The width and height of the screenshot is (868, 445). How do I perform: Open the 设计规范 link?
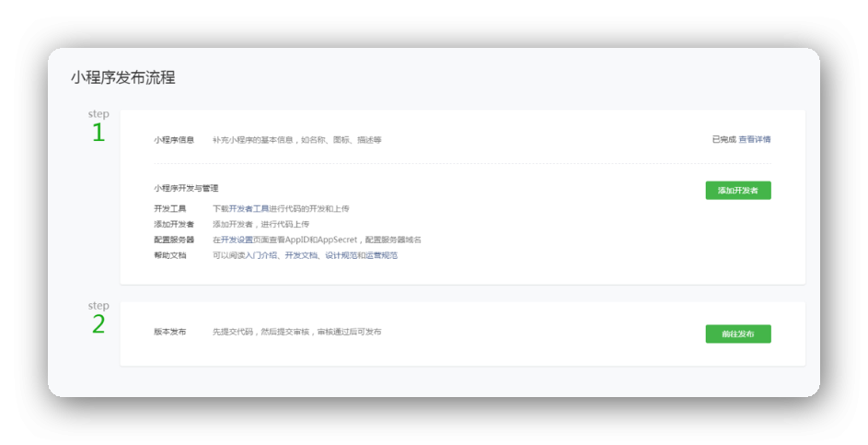click(x=341, y=255)
